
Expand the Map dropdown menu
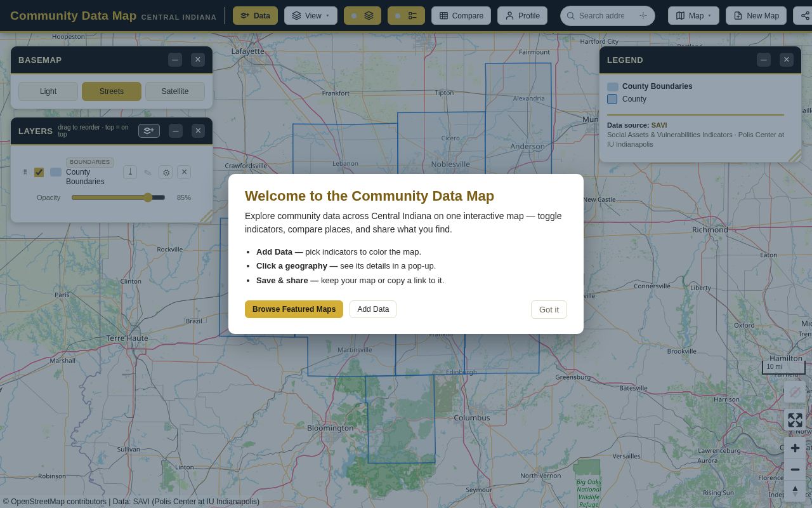pos(693,16)
